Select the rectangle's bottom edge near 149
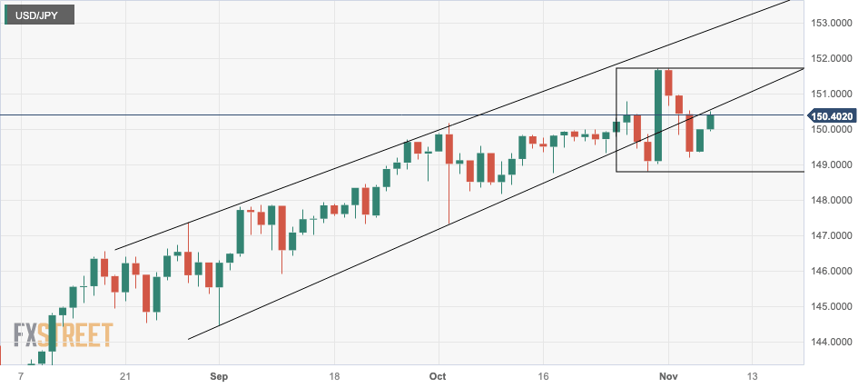The image size is (868, 388). pyautogui.click(x=708, y=172)
